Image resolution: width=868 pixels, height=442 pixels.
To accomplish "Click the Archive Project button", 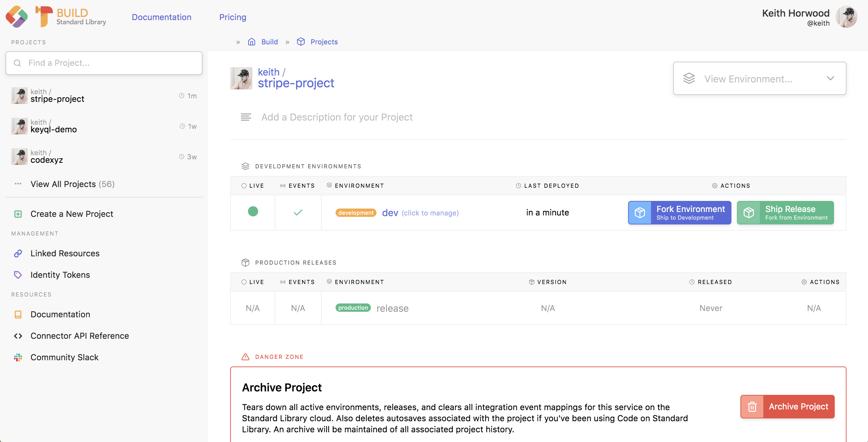I will point(787,406).
